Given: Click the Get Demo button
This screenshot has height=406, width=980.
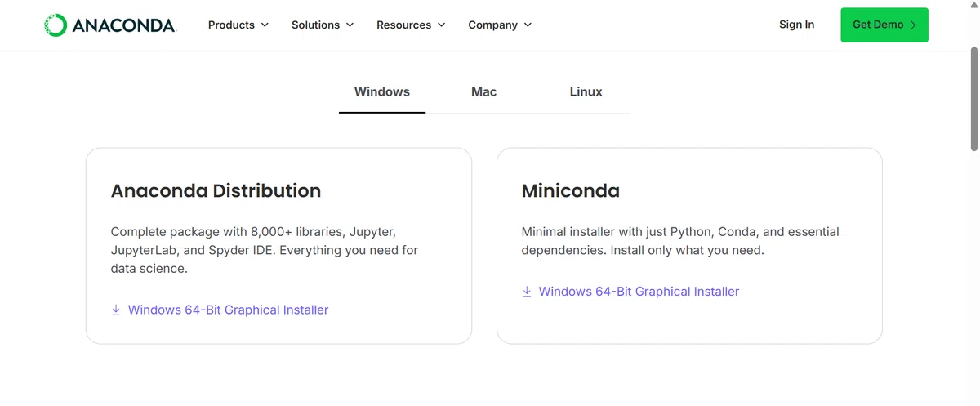Looking at the screenshot, I should [x=884, y=25].
